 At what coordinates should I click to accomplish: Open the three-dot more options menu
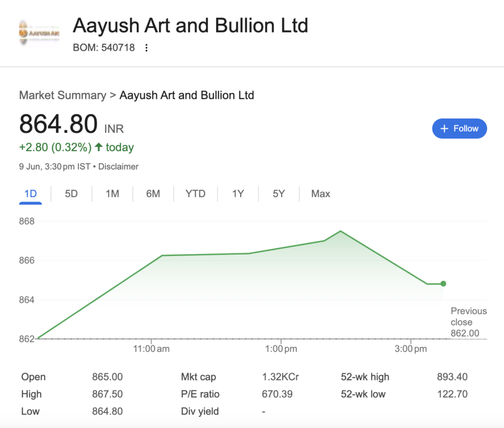coord(146,48)
